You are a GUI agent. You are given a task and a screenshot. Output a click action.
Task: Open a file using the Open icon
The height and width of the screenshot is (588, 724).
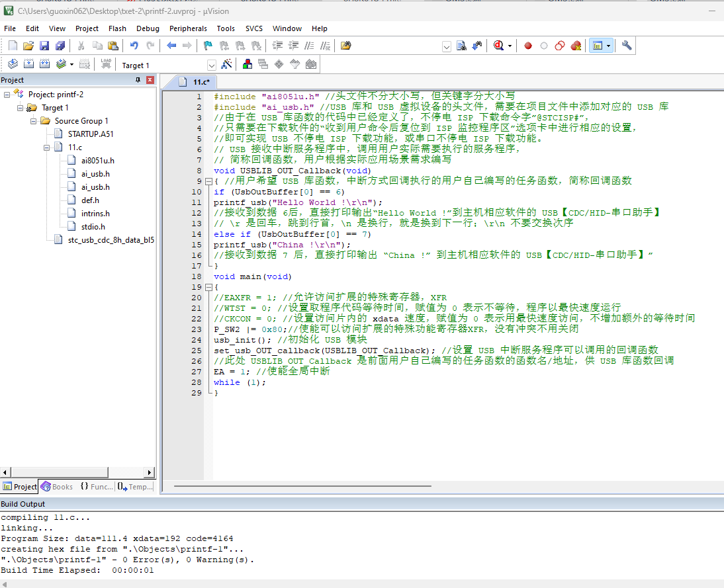point(28,46)
